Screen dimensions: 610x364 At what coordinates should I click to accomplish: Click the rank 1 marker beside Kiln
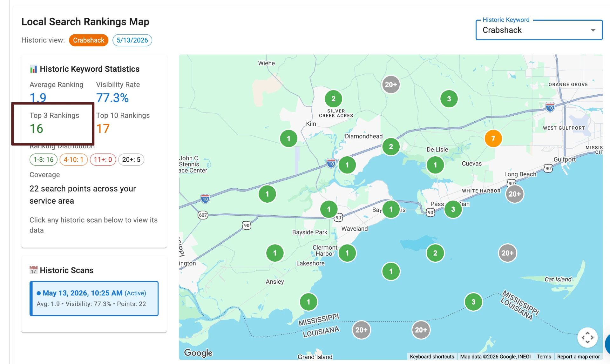[288, 138]
